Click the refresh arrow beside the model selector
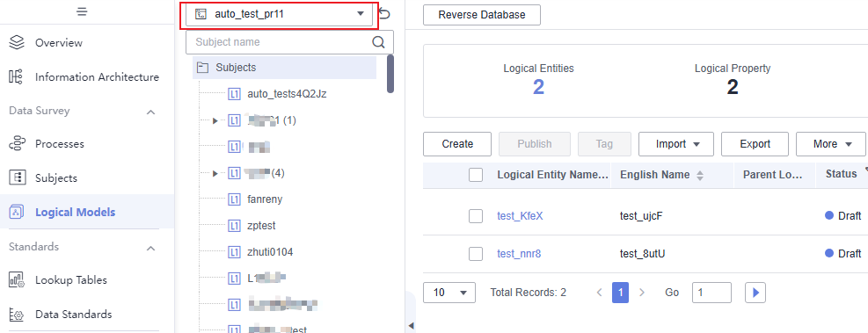This screenshot has height=333, width=868. pos(384,13)
